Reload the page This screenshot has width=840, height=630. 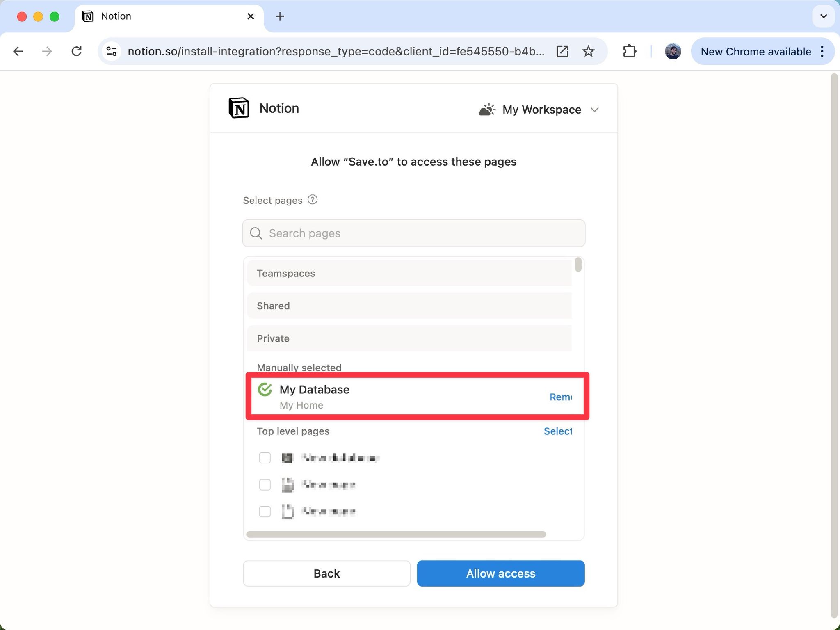point(77,51)
